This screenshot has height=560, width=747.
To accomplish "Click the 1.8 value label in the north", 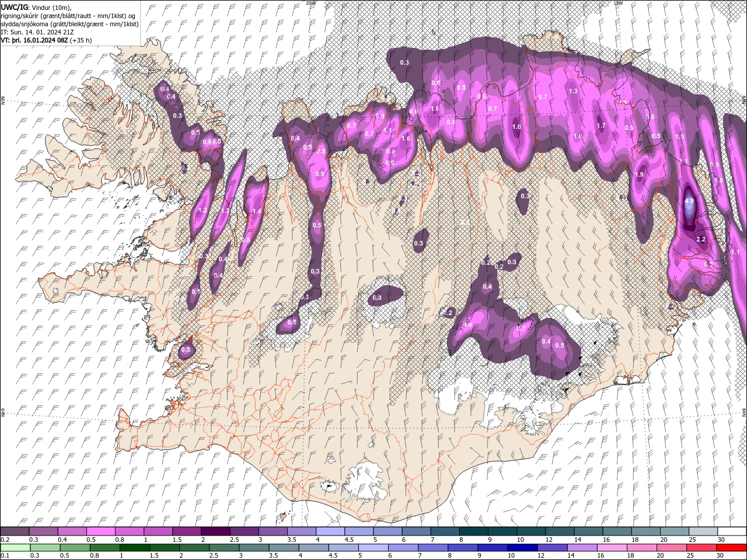I will click(x=516, y=127).
